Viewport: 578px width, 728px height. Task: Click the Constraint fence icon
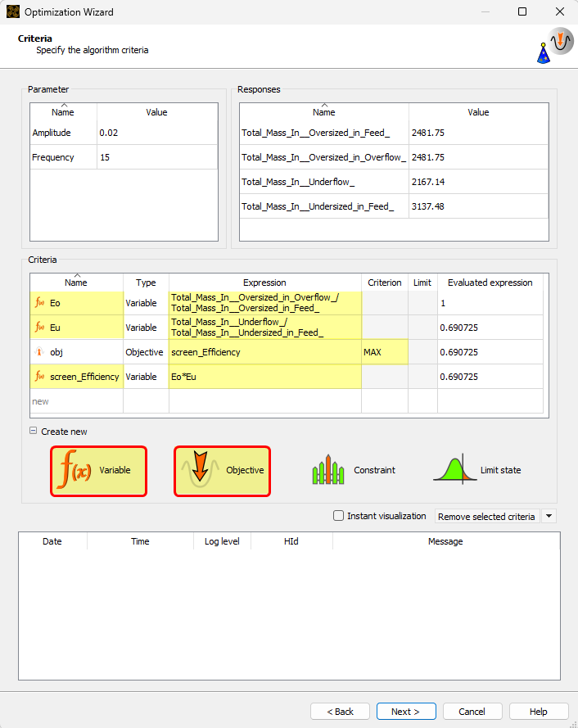click(x=328, y=470)
